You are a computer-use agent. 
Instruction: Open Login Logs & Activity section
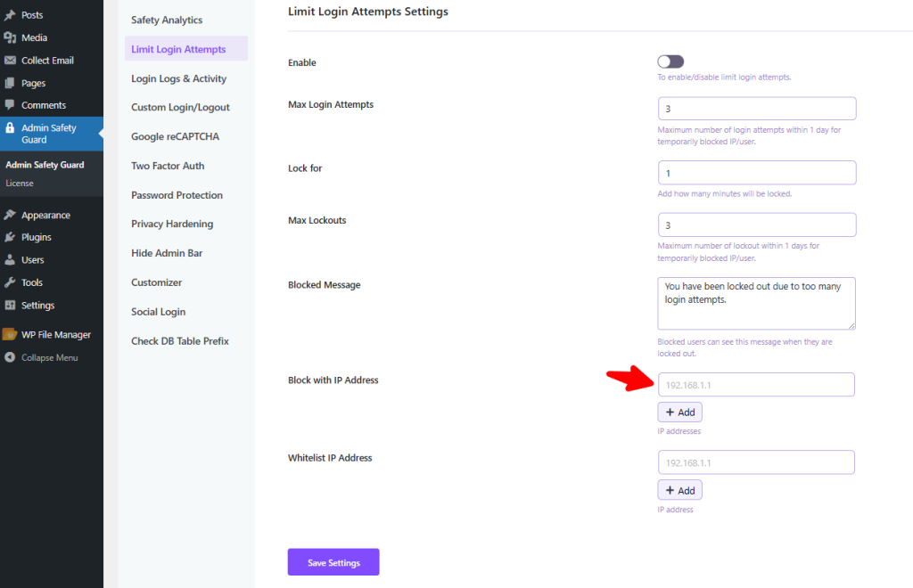pos(178,78)
